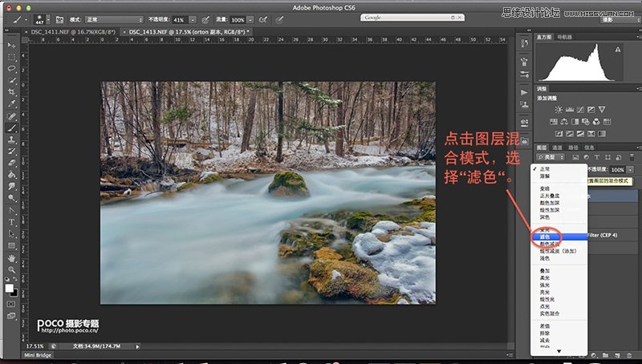Select the Type tool
Image resolution: width=642 pixels, height=364 pixels.
tap(12, 222)
